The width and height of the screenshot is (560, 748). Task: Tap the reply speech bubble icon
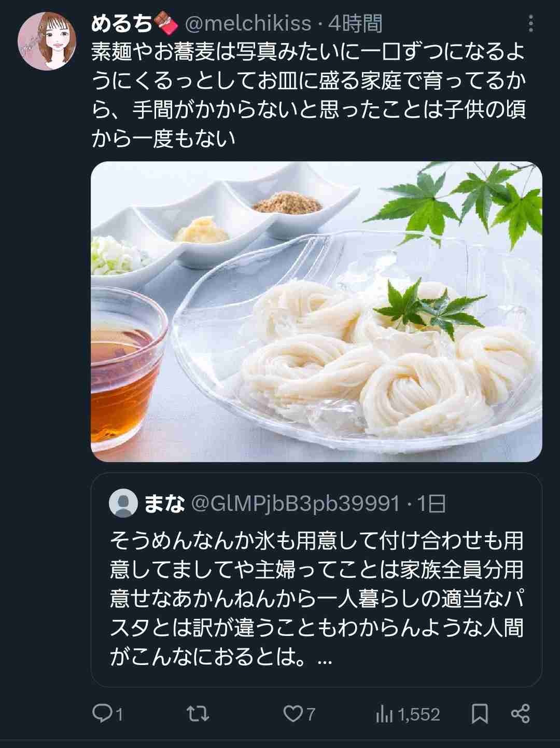(102, 714)
